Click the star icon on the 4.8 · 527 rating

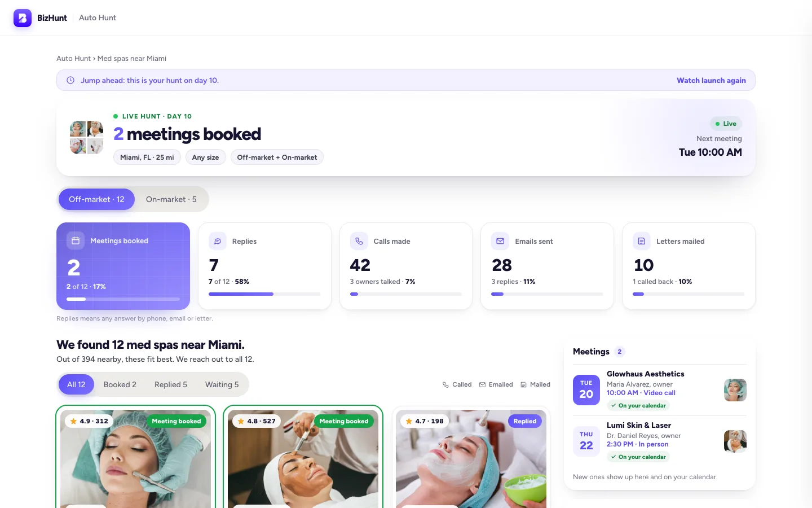241,421
